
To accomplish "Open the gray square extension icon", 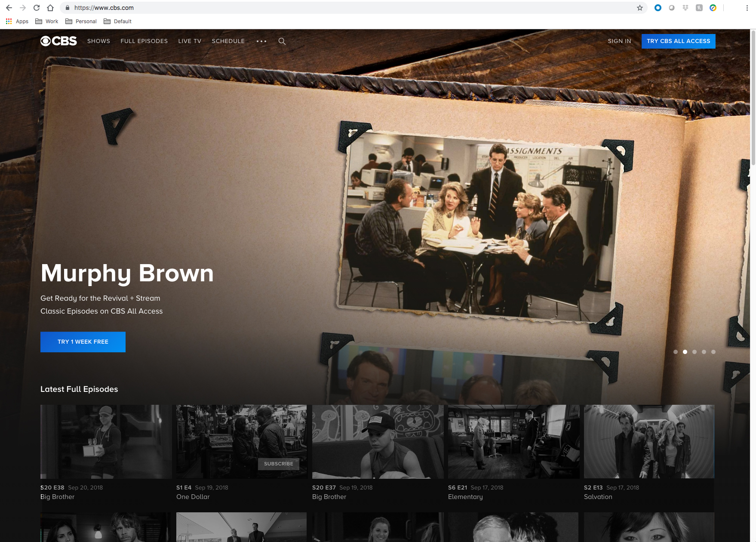I will pyautogui.click(x=699, y=8).
